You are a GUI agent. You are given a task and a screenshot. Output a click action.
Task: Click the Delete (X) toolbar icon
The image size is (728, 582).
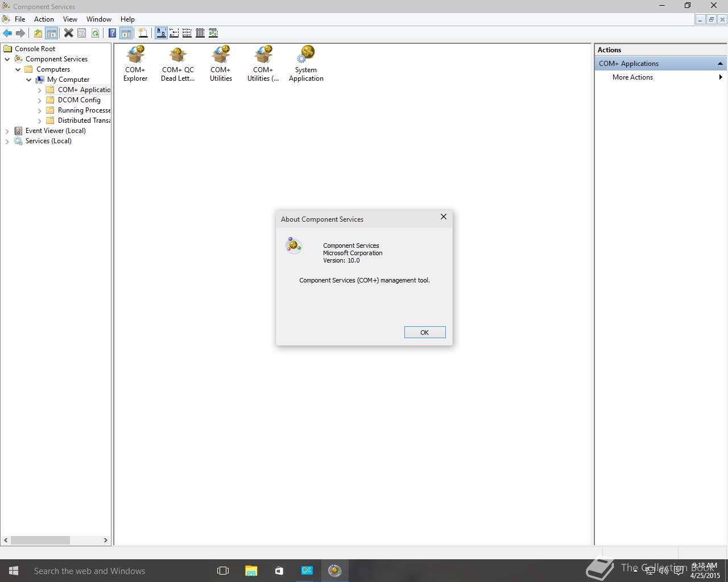[x=68, y=33]
